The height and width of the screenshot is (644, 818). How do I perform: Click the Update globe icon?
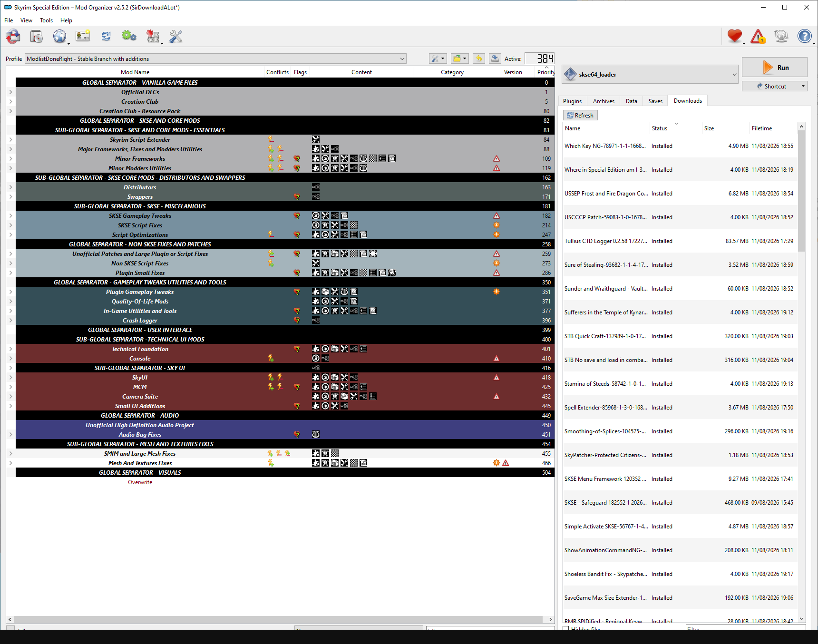click(x=781, y=36)
